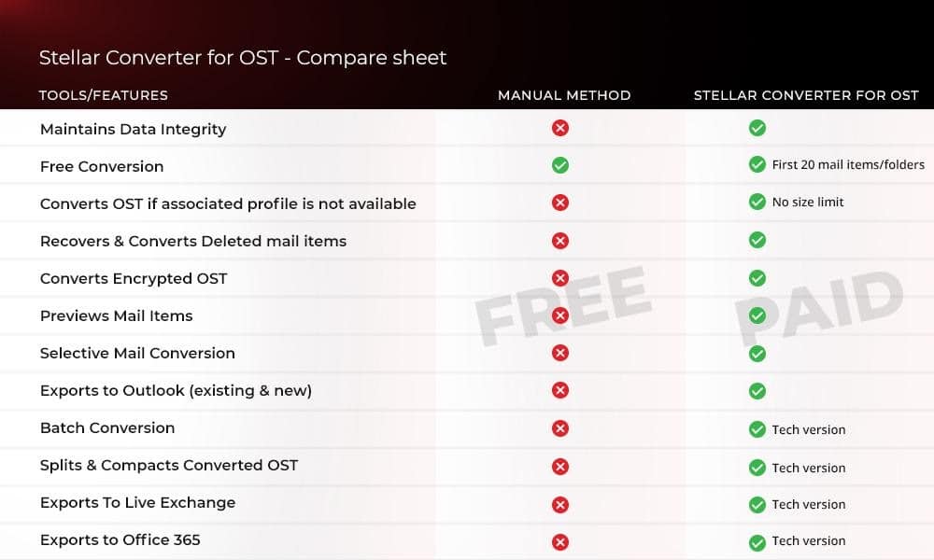Viewport: 934px width, 560px height.
Task: Select the STELLAR CONVERTER FOR OST column header
Action: point(806,95)
